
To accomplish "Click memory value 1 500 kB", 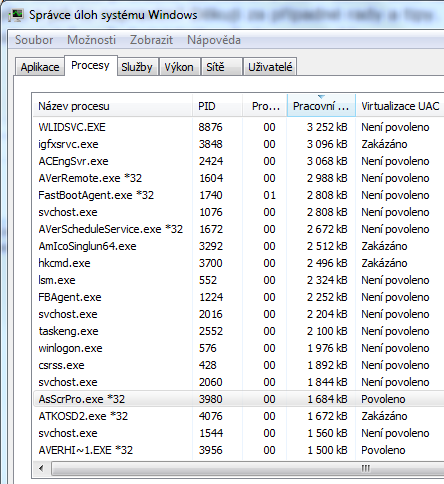I will (327, 450).
